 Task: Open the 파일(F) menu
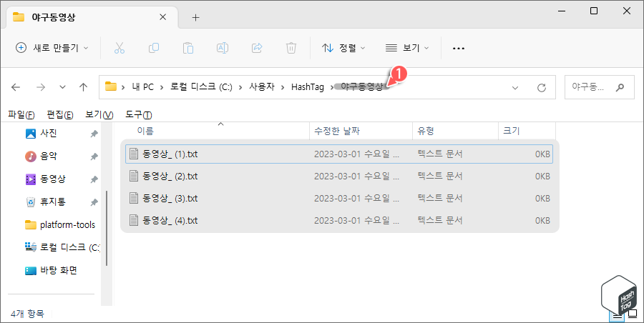[x=21, y=115]
